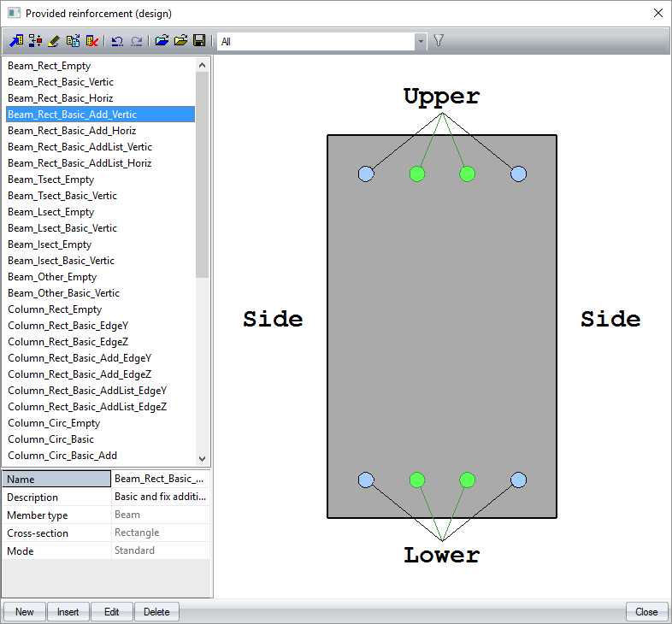
Task: Click the Save floppy disk icon
Action: pos(199,41)
